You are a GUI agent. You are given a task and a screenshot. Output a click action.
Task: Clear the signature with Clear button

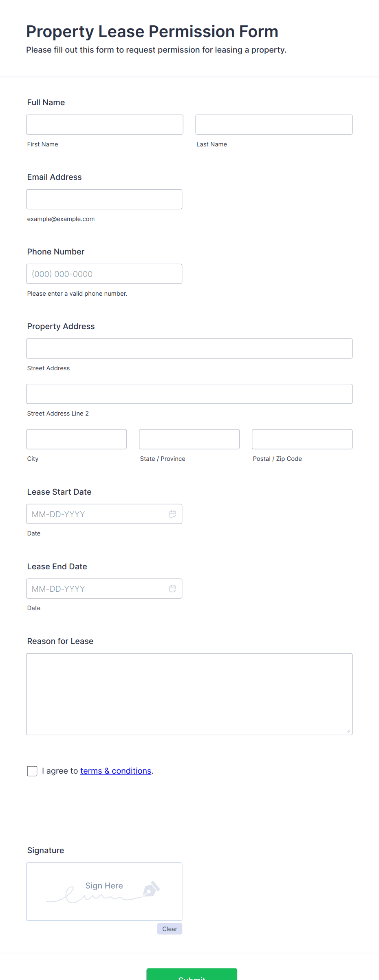(x=170, y=929)
